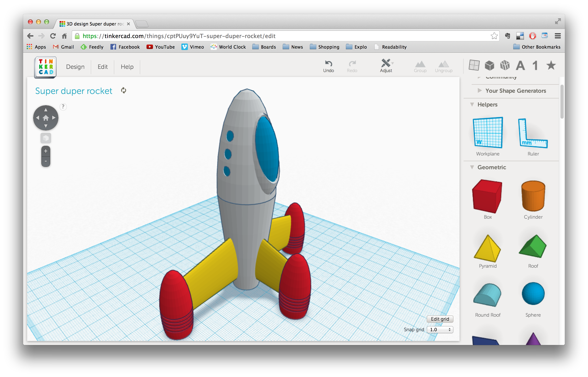Screen dimensions: 588x377
Task: Open the Edit menu
Action: coord(102,67)
